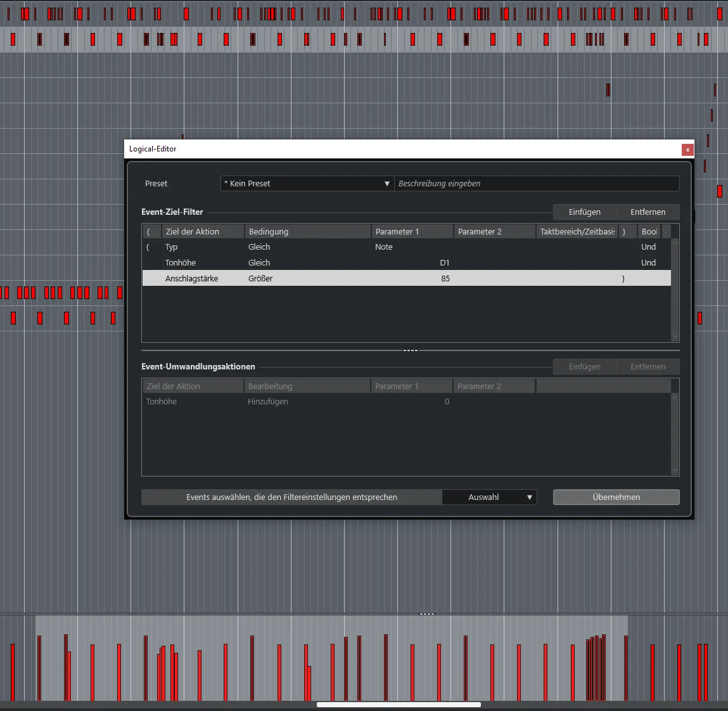The height and width of the screenshot is (711, 728).
Task: Click the closing bracket in the Anschlagstärke row
Action: [x=623, y=278]
